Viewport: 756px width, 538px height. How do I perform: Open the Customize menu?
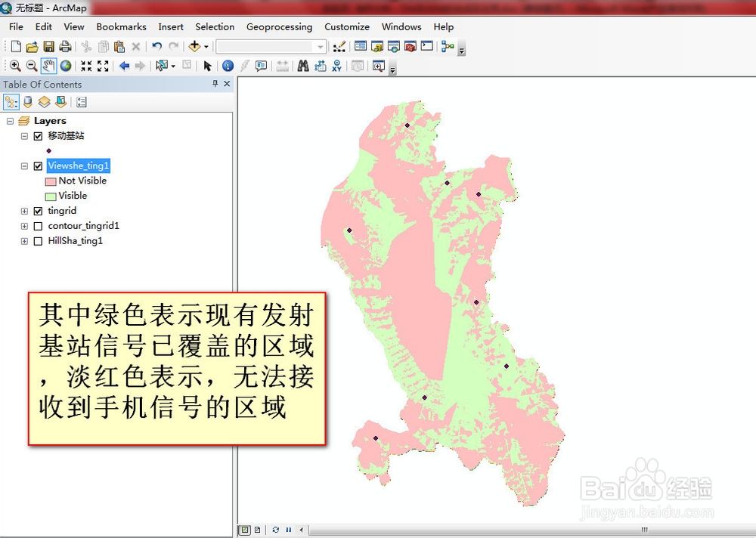click(347, 27)
